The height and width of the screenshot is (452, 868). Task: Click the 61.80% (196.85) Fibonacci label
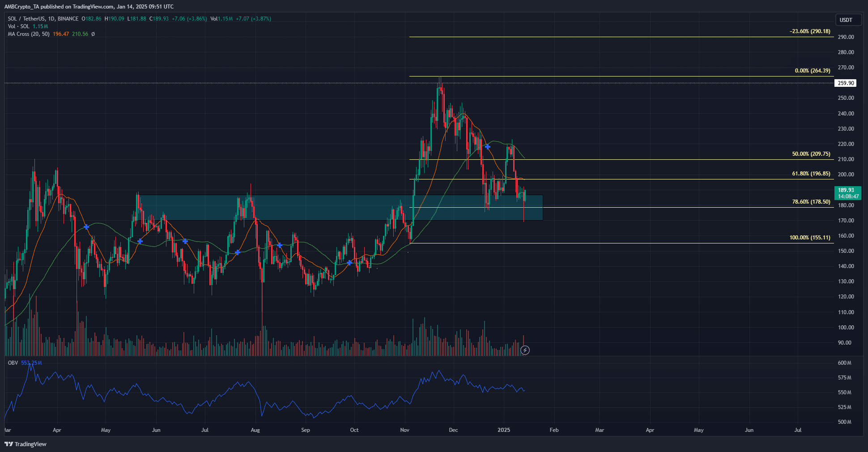[x=811, y=174]
